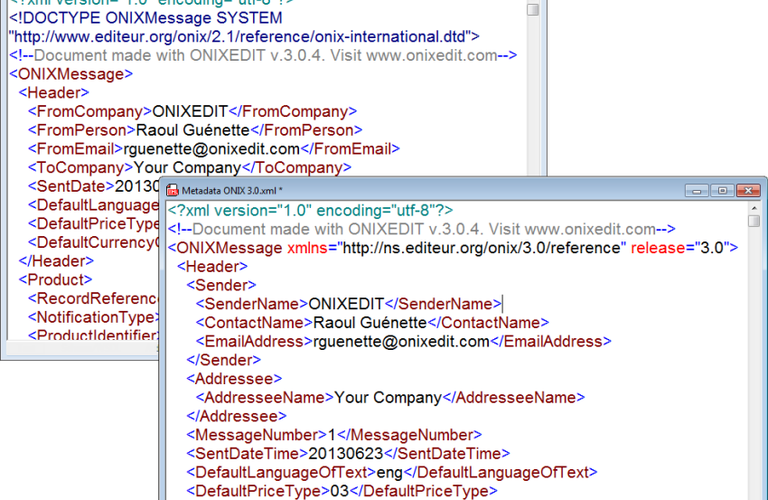Click the ONIXEDIT comment line in back window
768x500 pixels.
click(263, 55)
